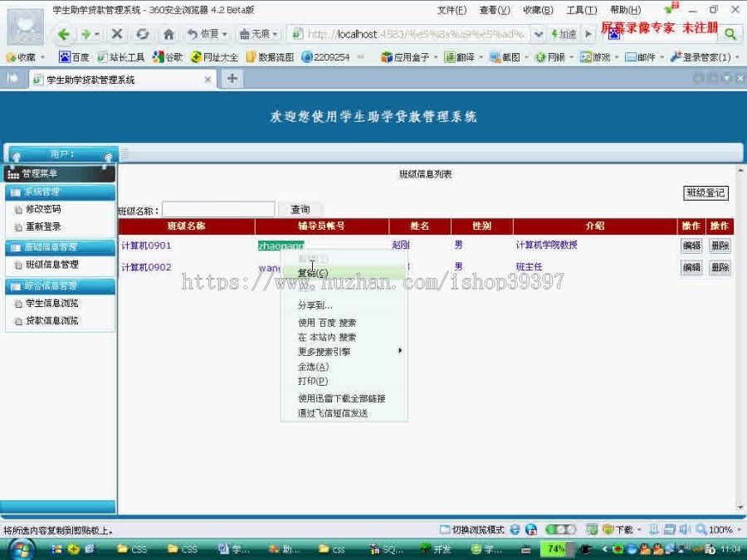Screen dimensions: 747x560
Task: Click the browser back arrow button
Action: pyautogui.click(x=63, y=34)
